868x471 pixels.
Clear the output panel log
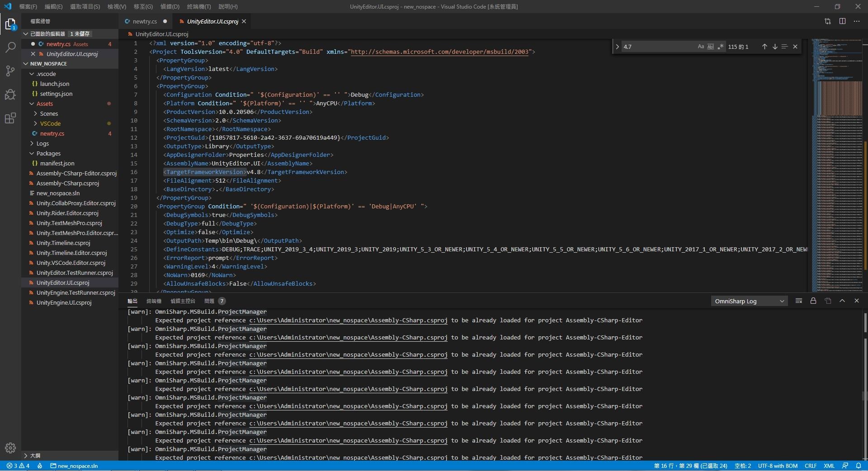(799, 301)
